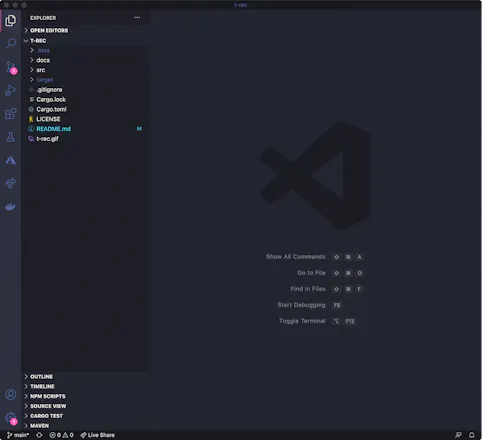
Task: Open the README.md file
Action: click(86, 129)
